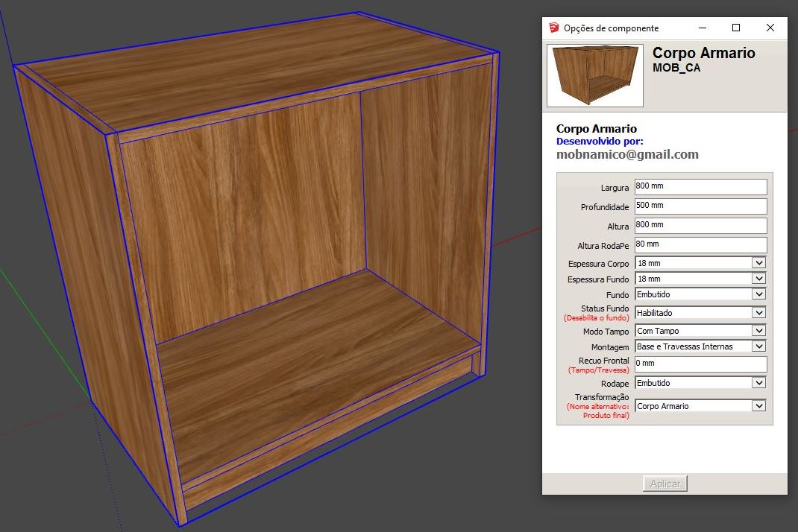Open the Rodape dropdown
Image resolution: width=798 pixels, height=532 pixels.
pos(758,383)
